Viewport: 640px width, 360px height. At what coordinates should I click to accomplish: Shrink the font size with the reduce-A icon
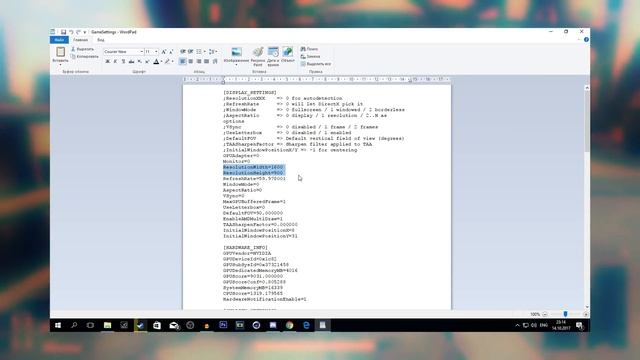pyautogui.click(x=171, y=52)
